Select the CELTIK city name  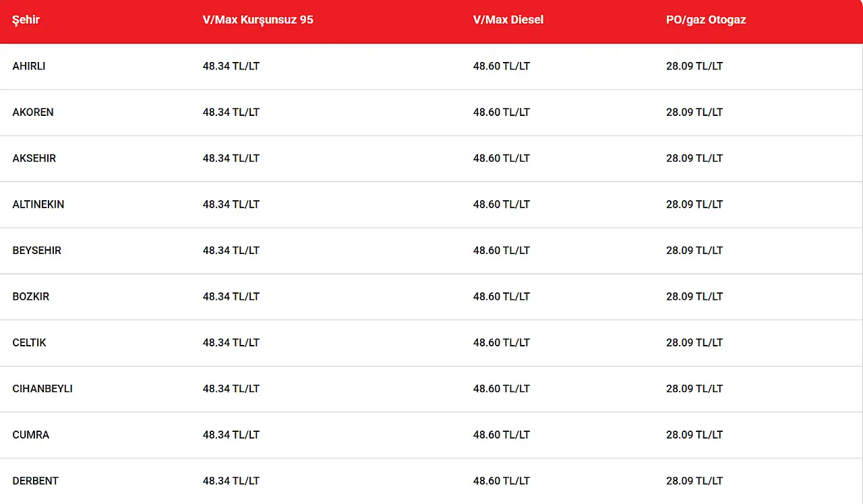30,343
